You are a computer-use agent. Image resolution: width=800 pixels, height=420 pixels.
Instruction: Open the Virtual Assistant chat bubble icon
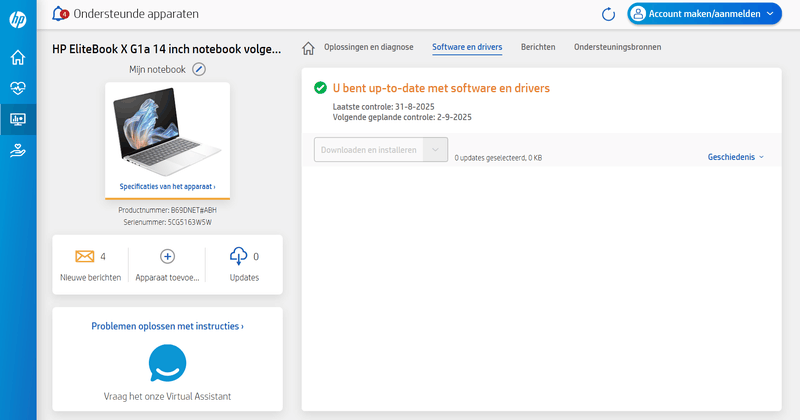click(167, 363)
